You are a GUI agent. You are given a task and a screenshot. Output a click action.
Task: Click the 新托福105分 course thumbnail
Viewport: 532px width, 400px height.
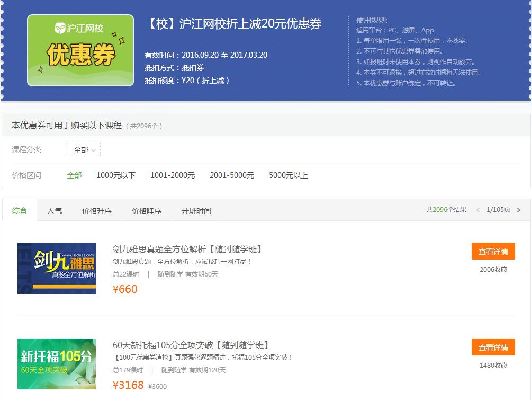[x=57, y=363]
